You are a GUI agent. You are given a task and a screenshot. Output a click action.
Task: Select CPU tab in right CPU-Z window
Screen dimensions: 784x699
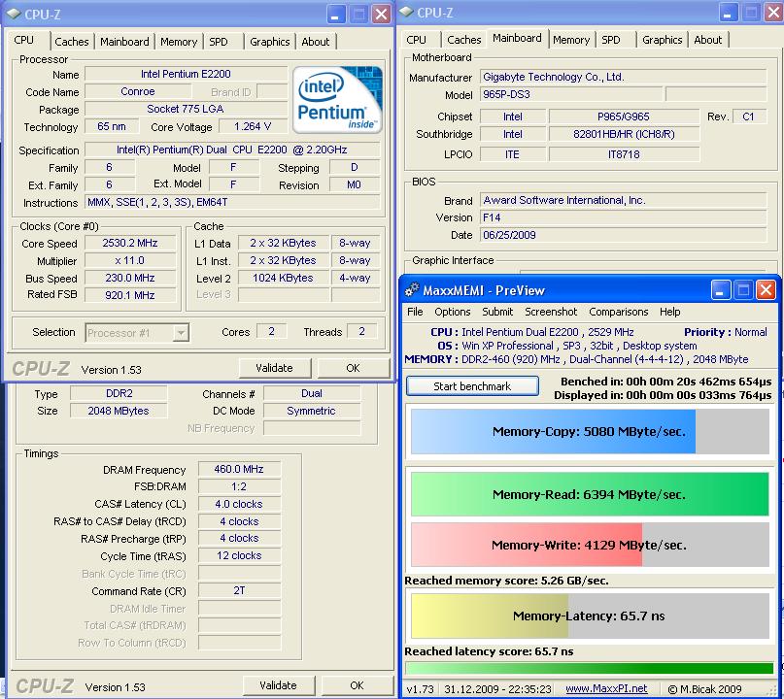416,40
